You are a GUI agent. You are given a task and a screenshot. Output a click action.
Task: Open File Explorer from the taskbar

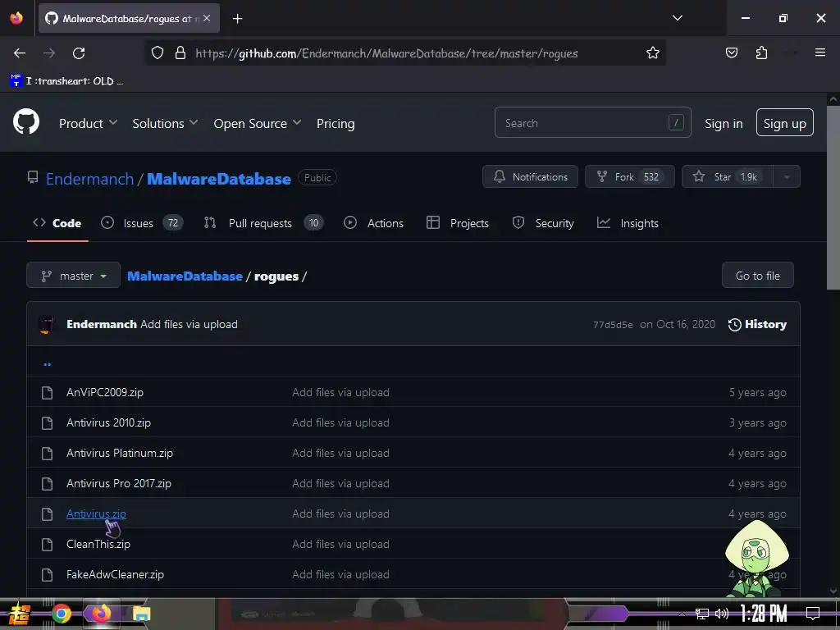(141, 614)
